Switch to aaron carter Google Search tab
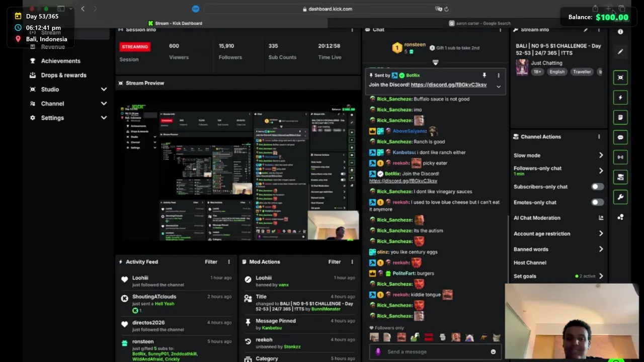 pyautogui.click(x=480, y=23)
